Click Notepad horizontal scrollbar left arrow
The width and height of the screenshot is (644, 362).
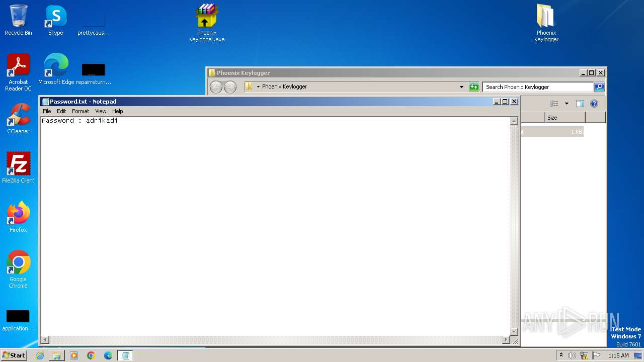pos(45,340)
